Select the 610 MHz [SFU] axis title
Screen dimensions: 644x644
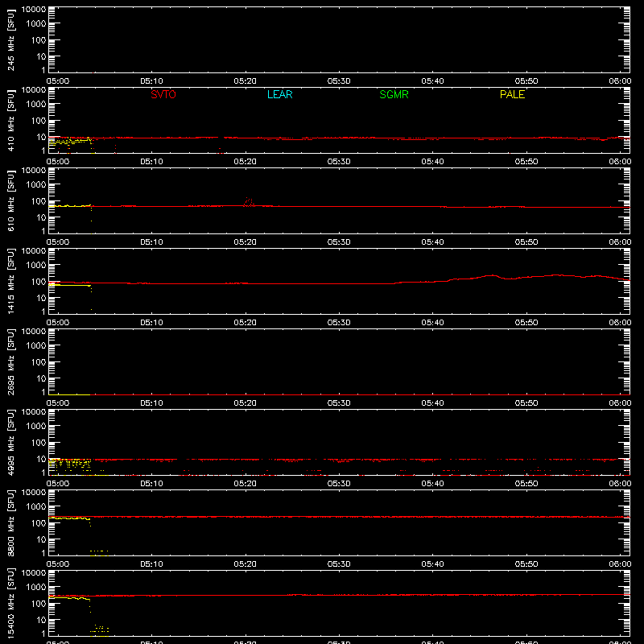[10, 200]
